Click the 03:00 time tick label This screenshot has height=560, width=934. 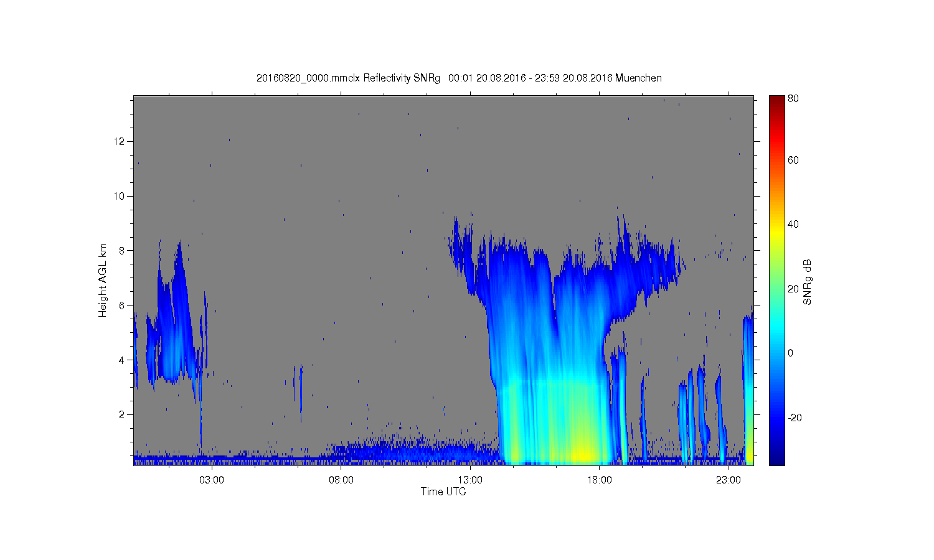[212, 480]
